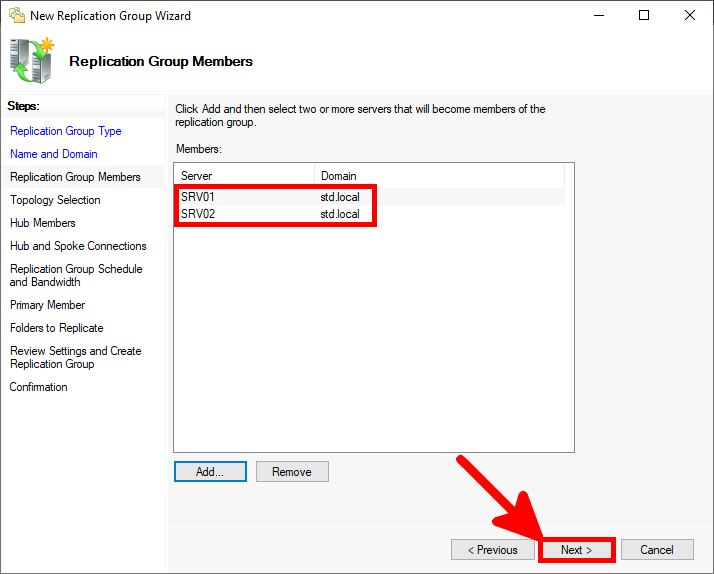Click the Primary Member step
This screenshot has height=574, width=714.
(47, 305)
